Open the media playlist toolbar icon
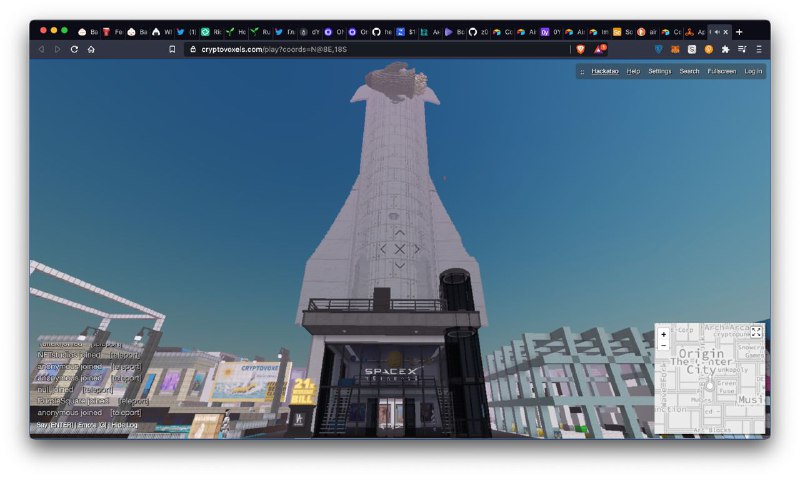The height and width of the screenshot is (478, 800). tap(742, 49)
